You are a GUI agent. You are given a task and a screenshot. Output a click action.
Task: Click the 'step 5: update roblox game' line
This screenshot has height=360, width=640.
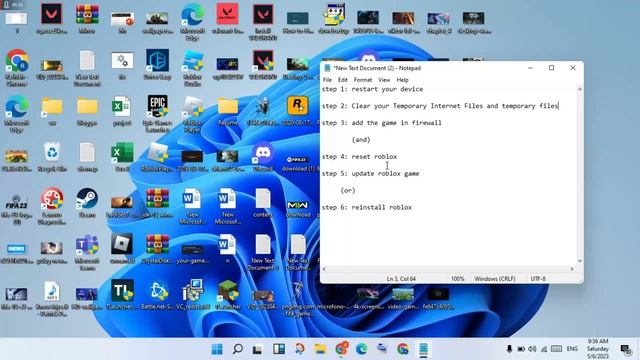(371, 173)
